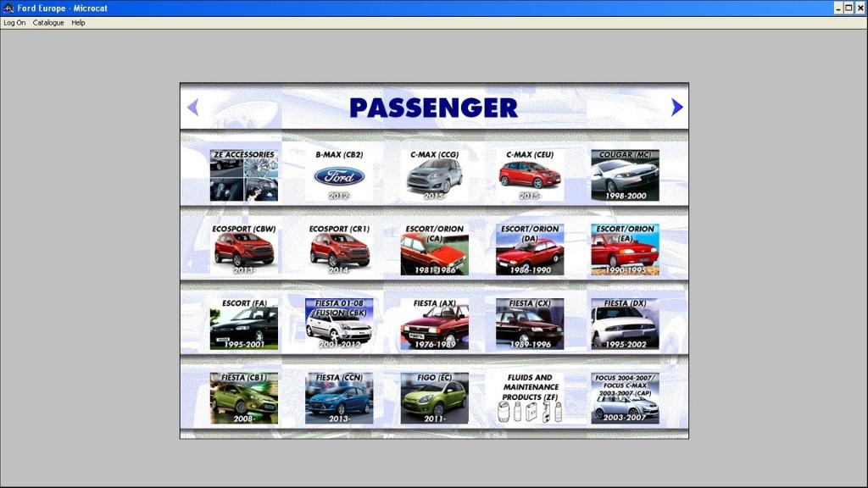Open the Fiesta (CCN) 2013- catalogue
The width and height of the screenshot is (868, 488).
[339, 398]
